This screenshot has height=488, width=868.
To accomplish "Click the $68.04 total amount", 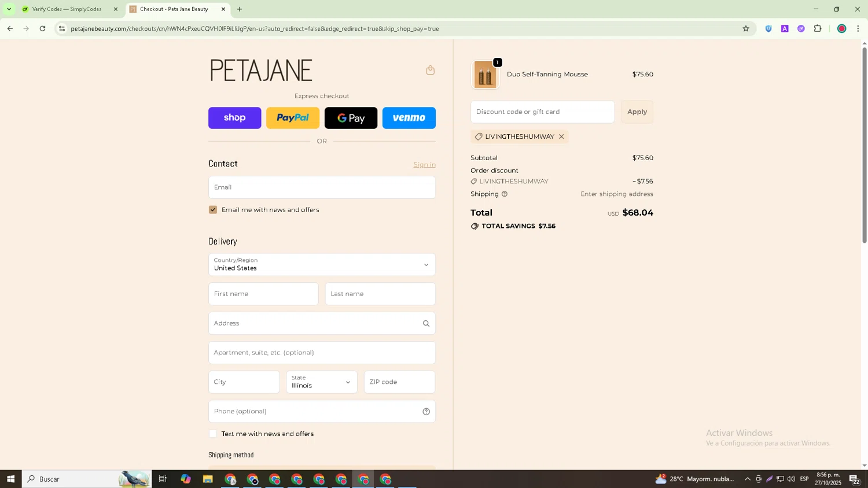I will point(638,213).
